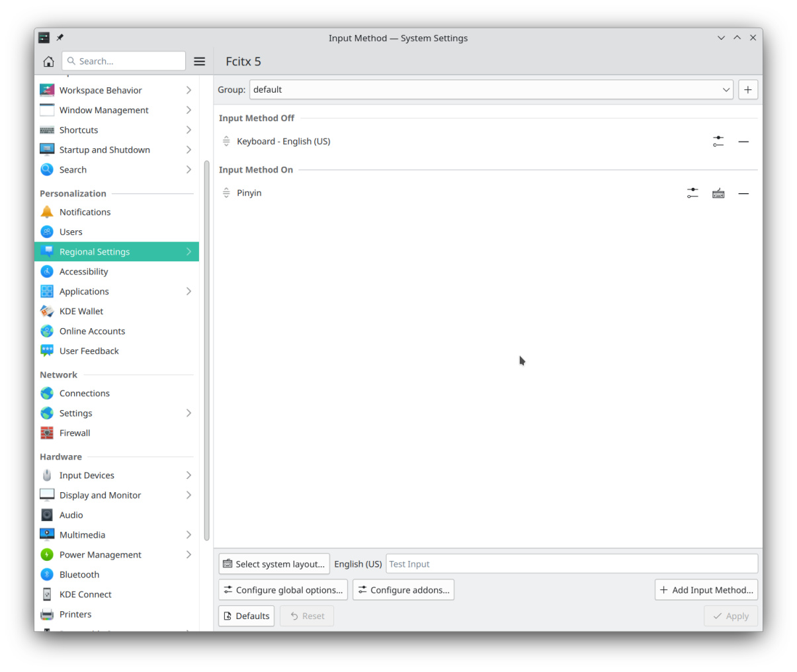
Task: Grab the drag handle of Pinyin row
Action: point(226,193)
